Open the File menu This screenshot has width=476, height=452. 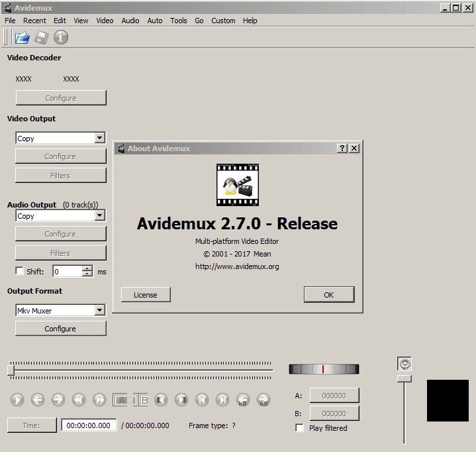10,21
